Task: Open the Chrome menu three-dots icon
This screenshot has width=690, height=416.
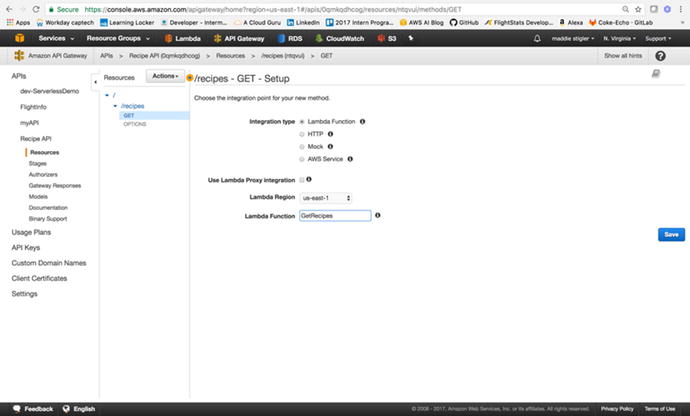Action: pos(680,9)
